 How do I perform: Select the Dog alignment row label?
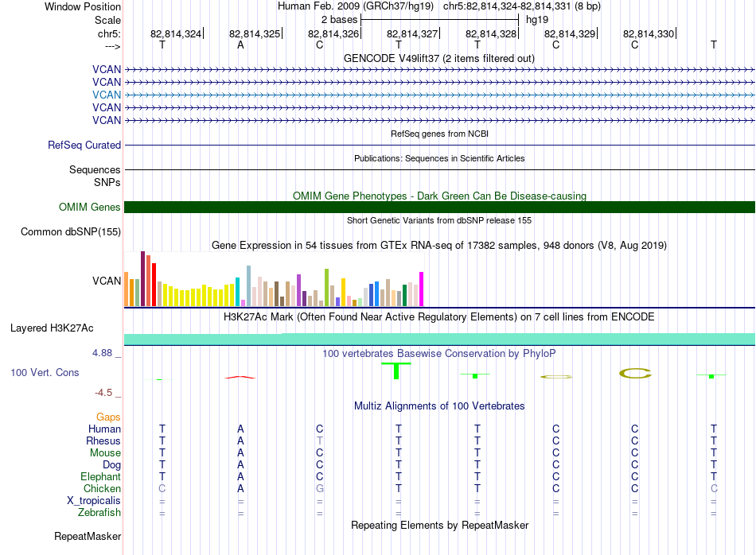(x=112, y=465)
